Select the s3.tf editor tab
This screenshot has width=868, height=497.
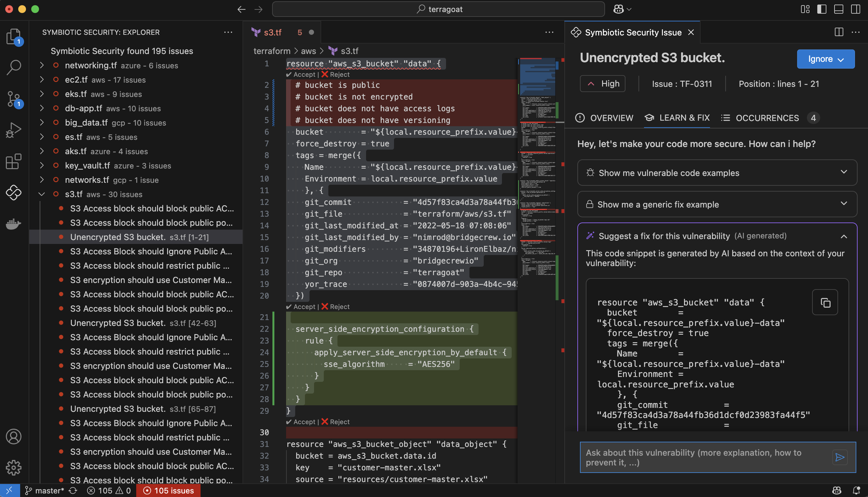283,32
